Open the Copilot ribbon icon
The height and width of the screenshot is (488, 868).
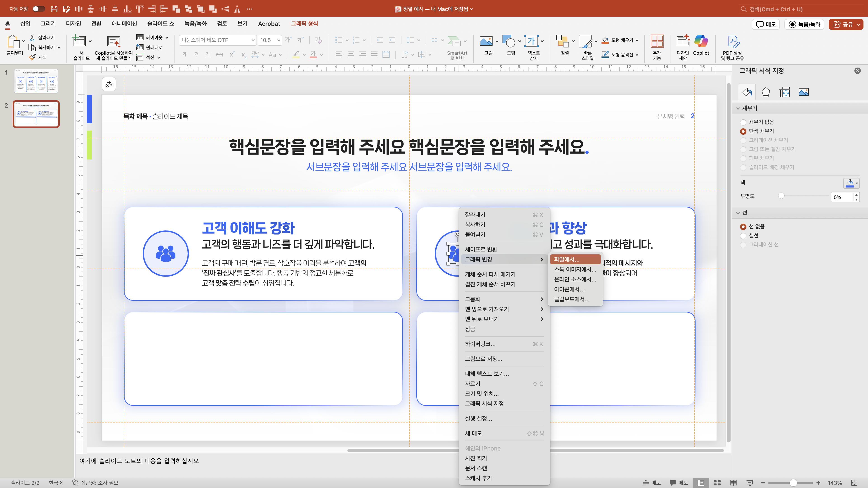pos(701,42)
